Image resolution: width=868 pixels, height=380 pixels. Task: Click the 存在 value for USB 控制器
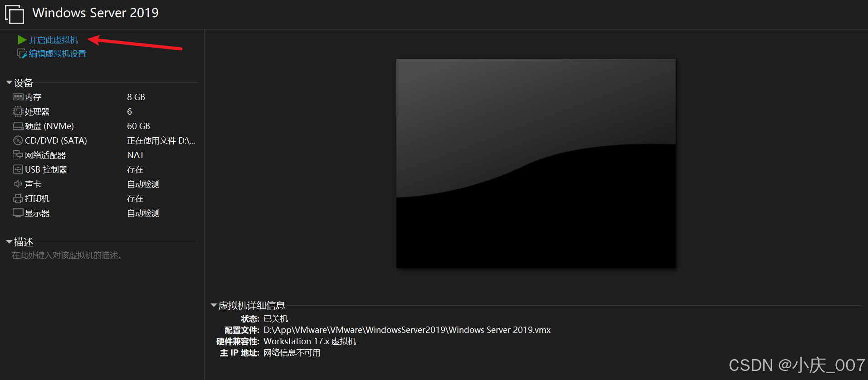coord(135,169)
